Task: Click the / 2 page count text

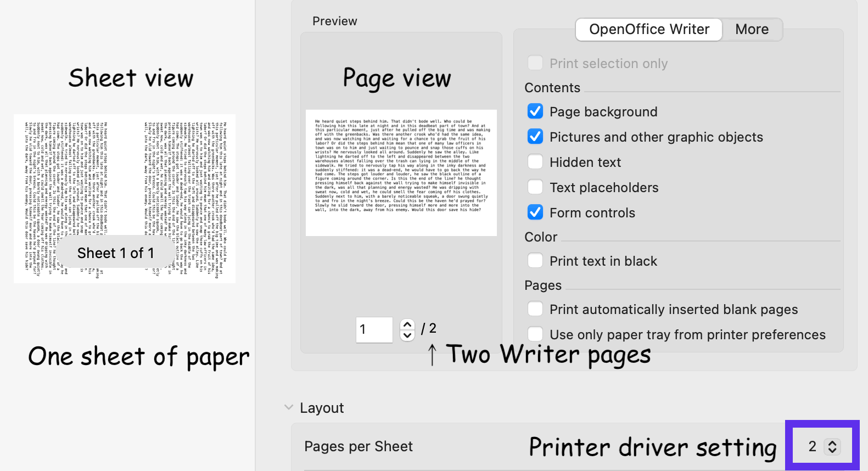Action: tap(428, 328)
